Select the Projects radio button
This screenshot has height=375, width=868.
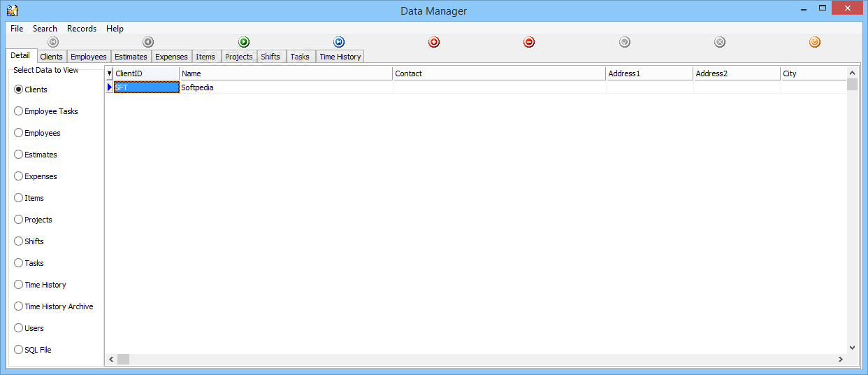(x=33, y=220)
